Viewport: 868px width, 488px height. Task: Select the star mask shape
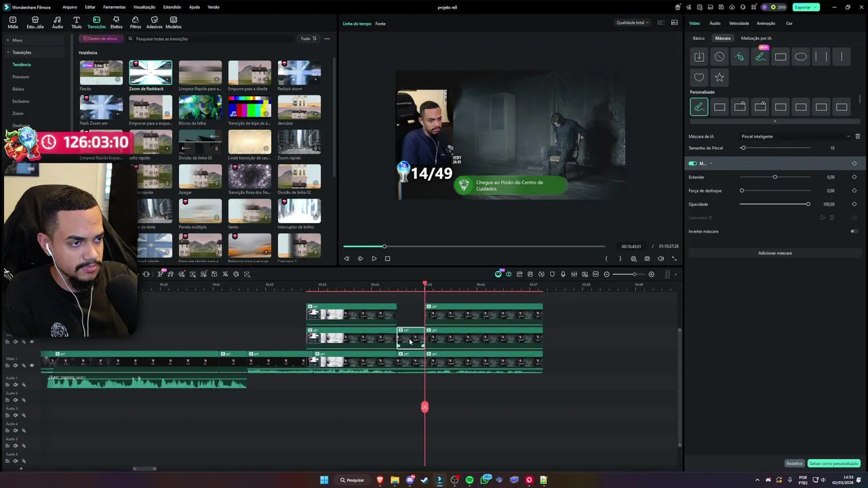click(719, 77)
